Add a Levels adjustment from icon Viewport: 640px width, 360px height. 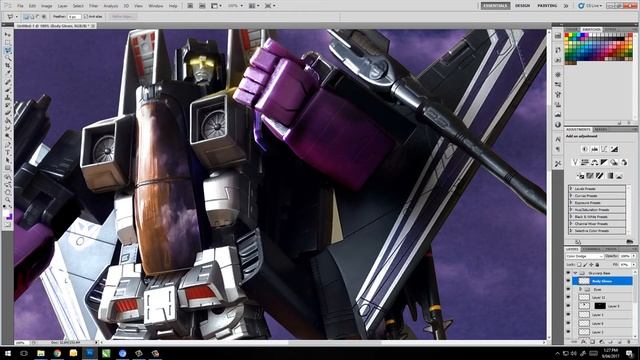(595, 149)
